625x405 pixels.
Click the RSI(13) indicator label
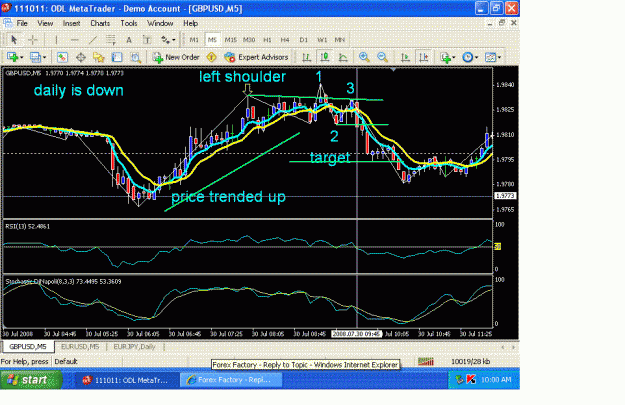coord(28,226)
